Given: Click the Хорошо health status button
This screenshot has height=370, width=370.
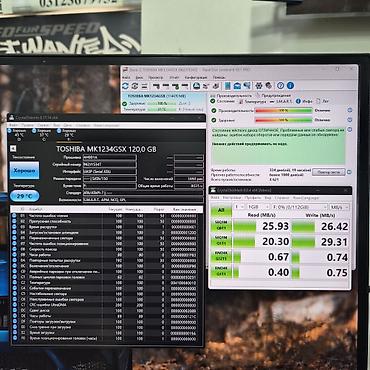Looking at the screenshot, I should pos(24,170).
